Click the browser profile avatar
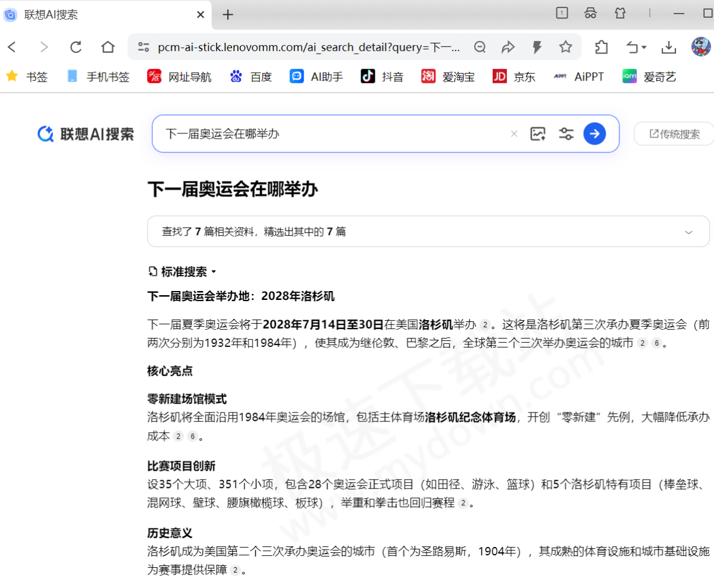Image resolution: width=714 pixels, height=588 pixels. pyautogui.click(x=699, y=47)
